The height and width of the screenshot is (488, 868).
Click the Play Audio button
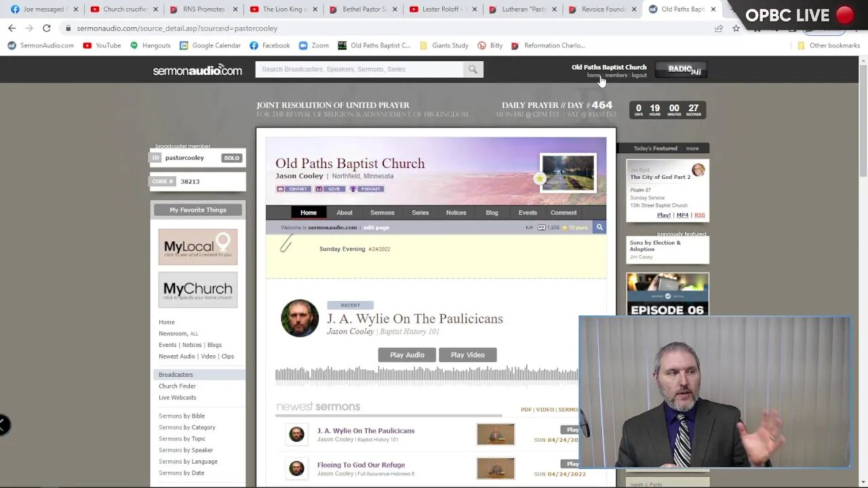[407, 355]
